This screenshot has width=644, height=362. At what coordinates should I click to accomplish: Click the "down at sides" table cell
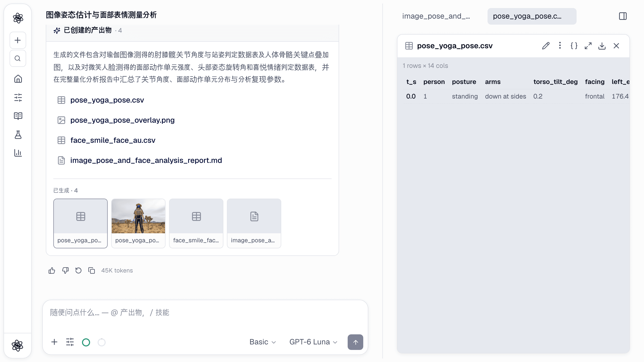tap(505, 97)
